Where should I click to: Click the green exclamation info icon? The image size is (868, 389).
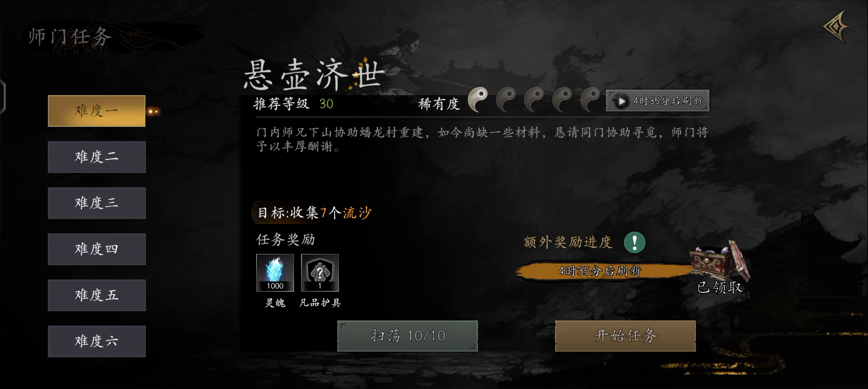[x=635, y=242]
